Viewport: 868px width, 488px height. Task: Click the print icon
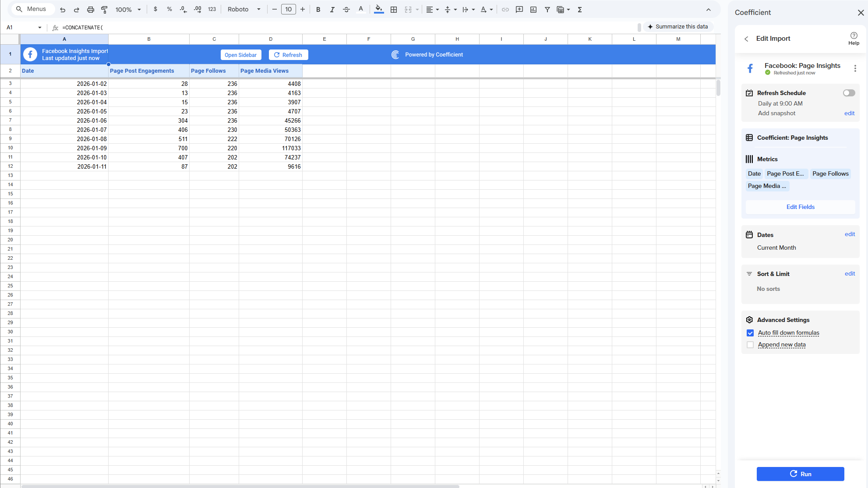90,10
